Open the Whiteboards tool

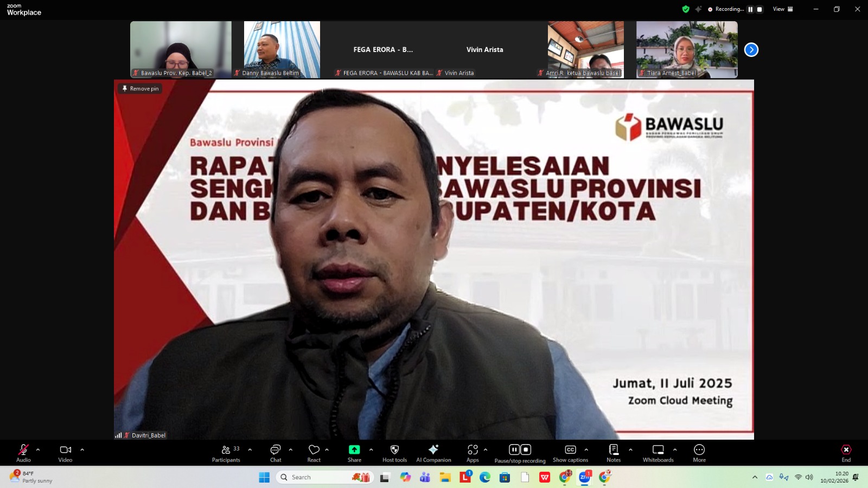coord(658,453)
